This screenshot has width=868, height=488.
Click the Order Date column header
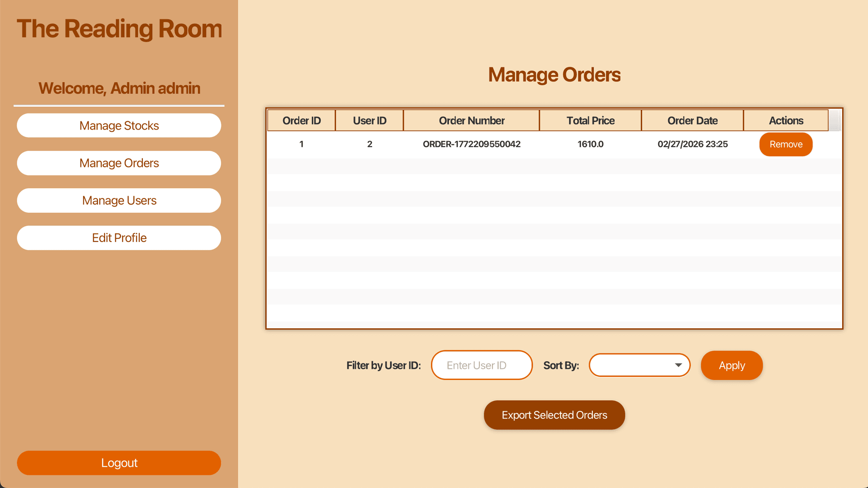point(692,121)
